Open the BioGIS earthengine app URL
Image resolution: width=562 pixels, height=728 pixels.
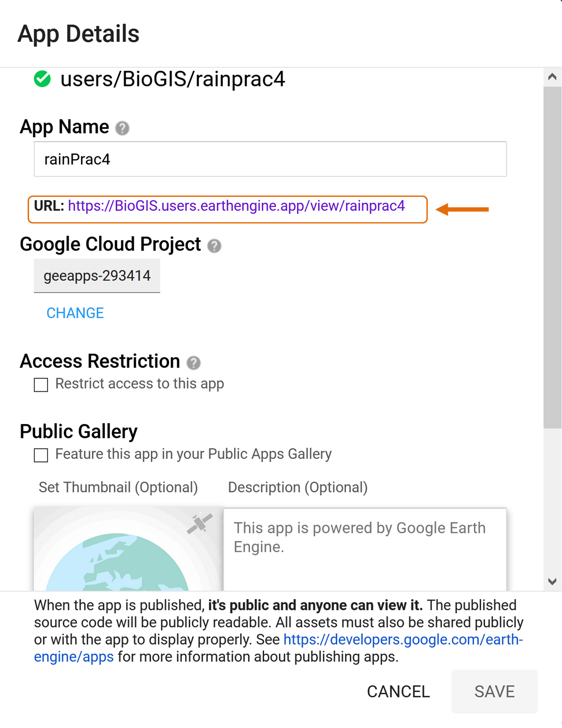point(236,206)
